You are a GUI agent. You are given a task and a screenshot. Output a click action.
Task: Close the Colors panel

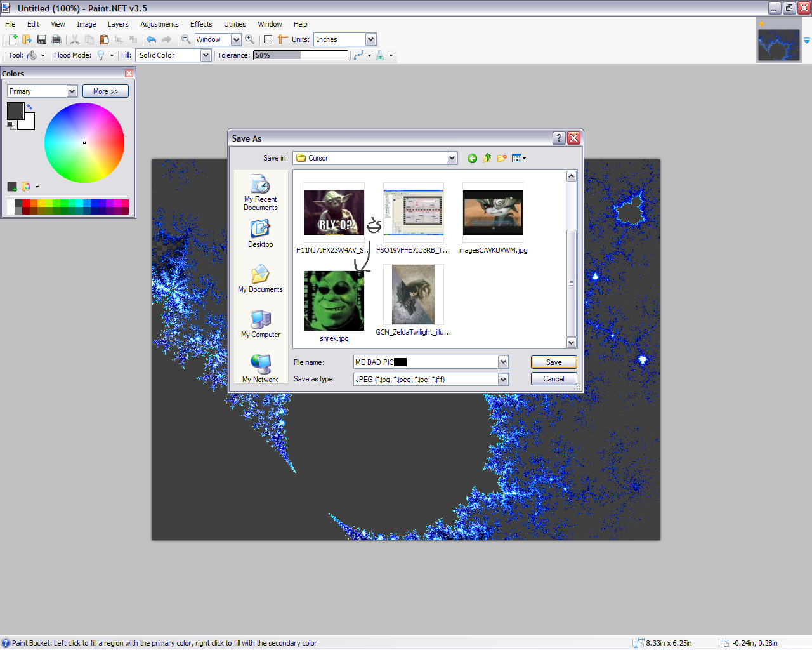point(129,74)
